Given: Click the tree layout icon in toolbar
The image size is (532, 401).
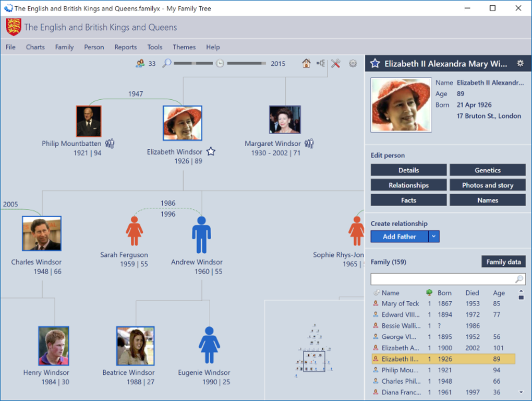Looking at the screenshot, I should pyautogui.click(x=321, y=63).
